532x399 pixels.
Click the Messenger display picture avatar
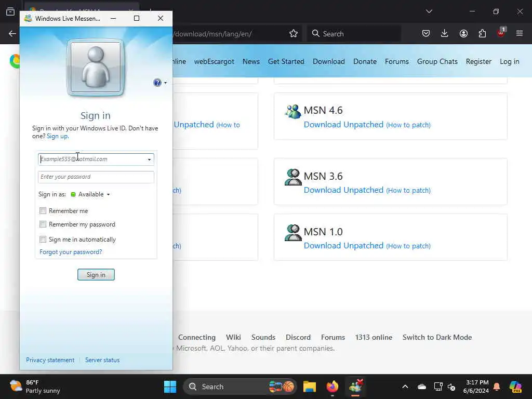(x=96, y=67)
